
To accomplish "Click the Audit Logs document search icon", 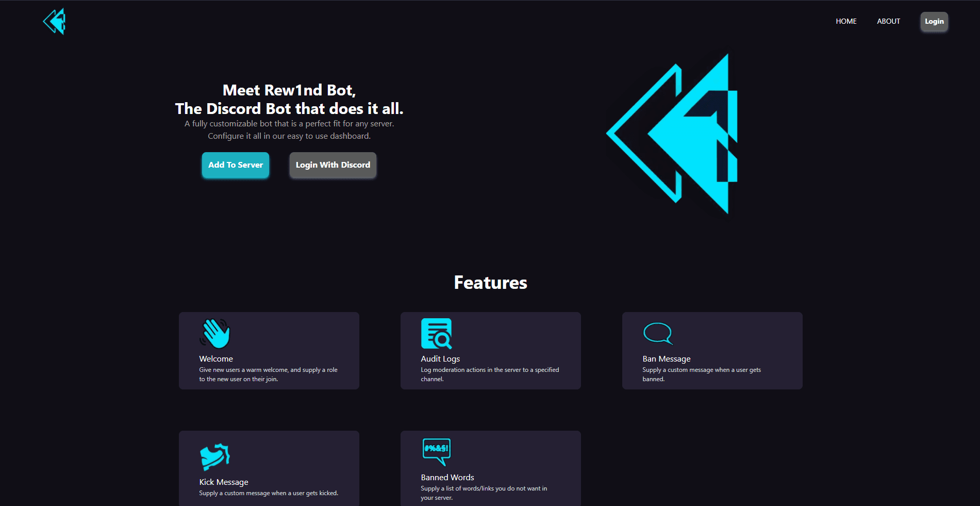I will pos(437,334).
